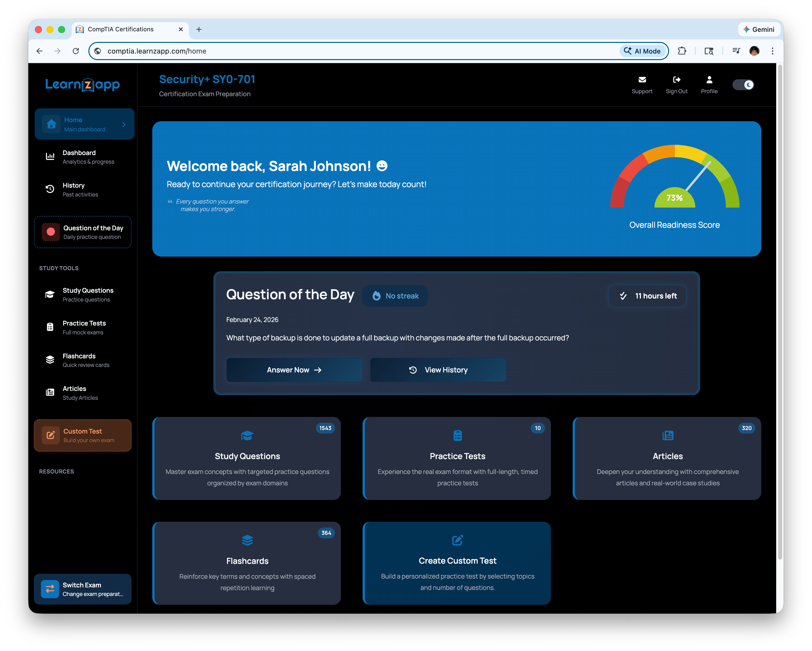The height and width of the screenshot is (651, 812).
Task: Click Custom Test pencil icon in sidebar
Action: (x=51, y=436)
